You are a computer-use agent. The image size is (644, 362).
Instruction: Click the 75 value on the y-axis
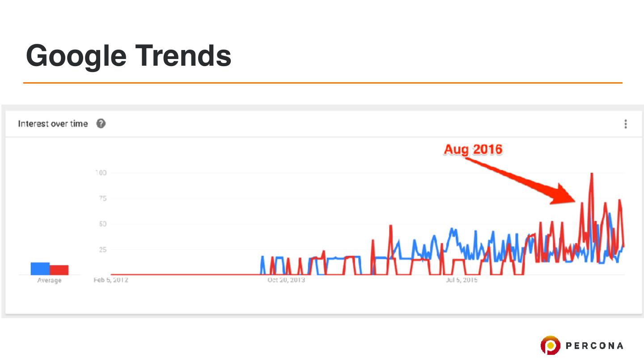pos(102,198)
